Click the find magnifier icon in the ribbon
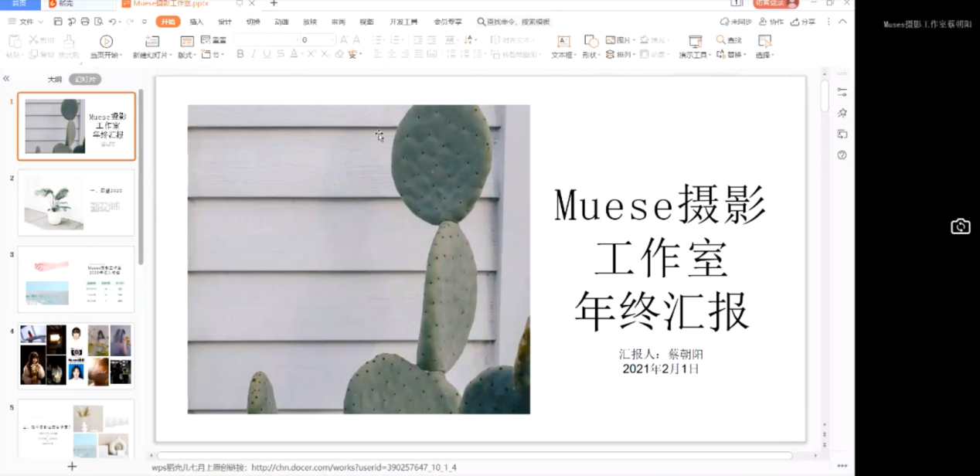This screenshot has height=476, width=980. [x=721, y=40]
